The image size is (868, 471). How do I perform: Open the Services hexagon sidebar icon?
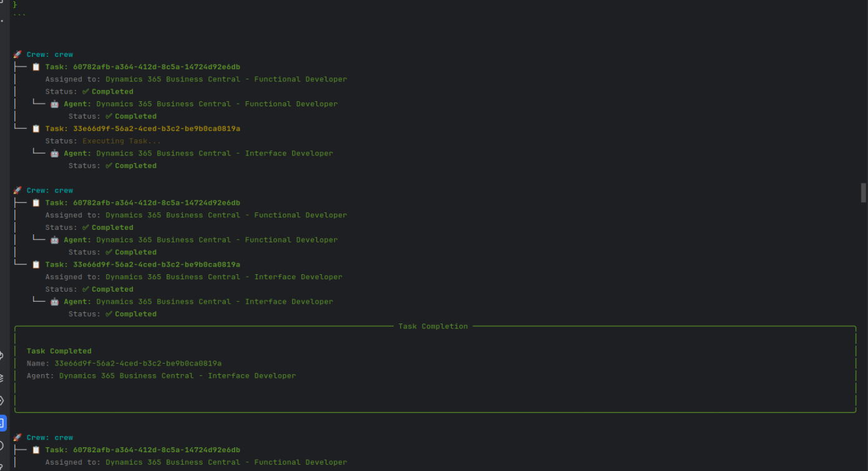pyautogui.click(x=2, y=400)
